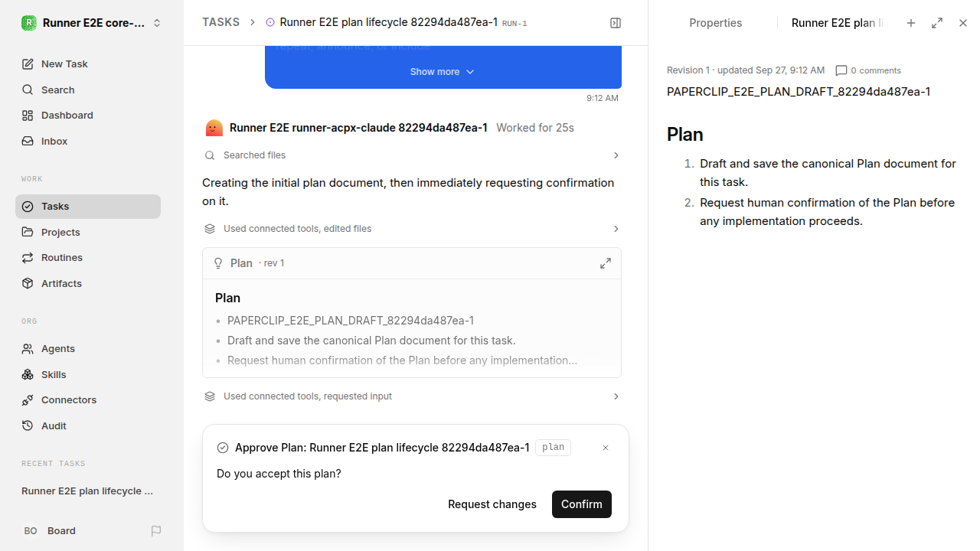Open Connectors plug icon
980x551 pixels.
click(x=28, y=400)
